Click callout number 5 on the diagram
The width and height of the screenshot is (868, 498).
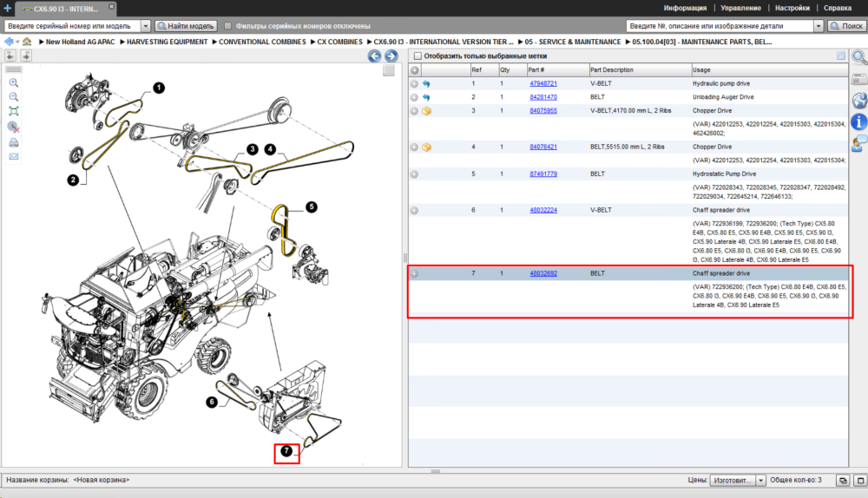(312, 207)
